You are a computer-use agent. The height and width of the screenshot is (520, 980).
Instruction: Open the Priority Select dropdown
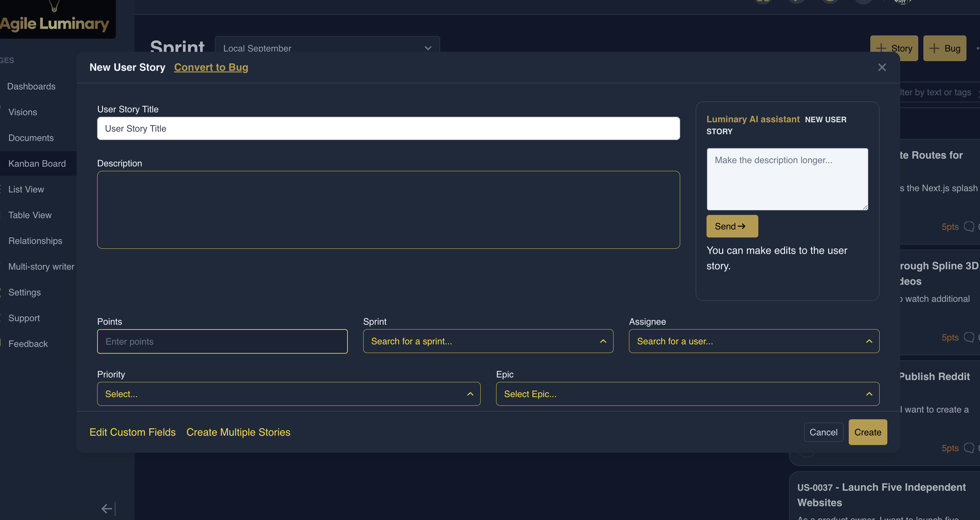289,394
